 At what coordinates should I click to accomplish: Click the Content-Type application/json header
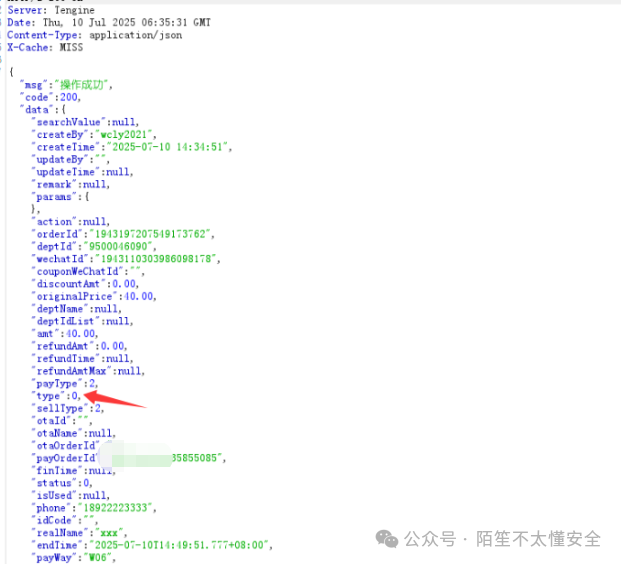[95, 35]
